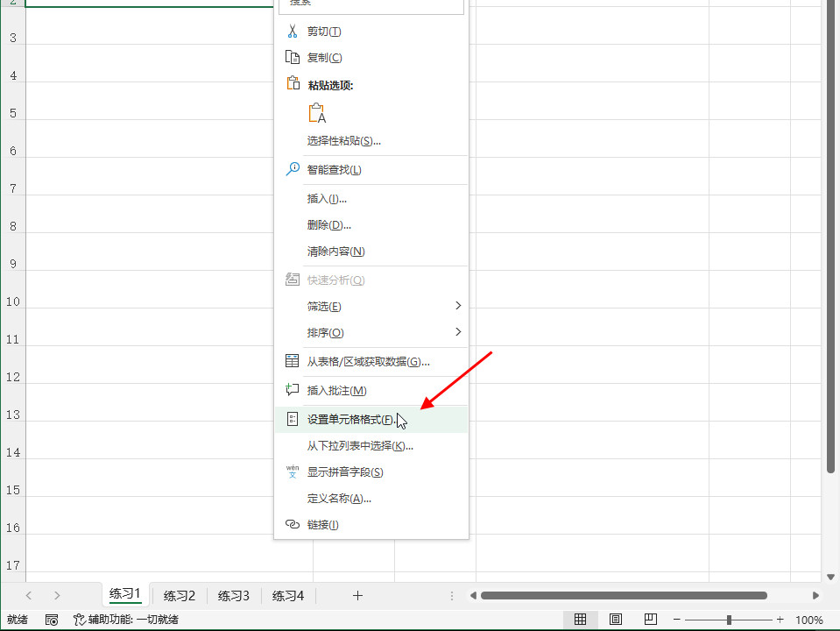The height and width of the screenshot is (631, 840).
Task: Select 剪切(T) from the context menu
Action: click(371, 32)
